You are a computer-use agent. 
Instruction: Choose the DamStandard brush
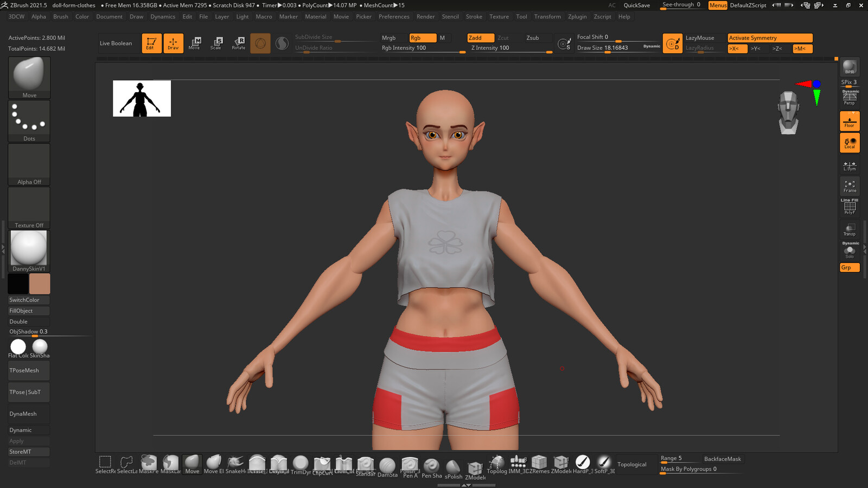coord(387,466)
